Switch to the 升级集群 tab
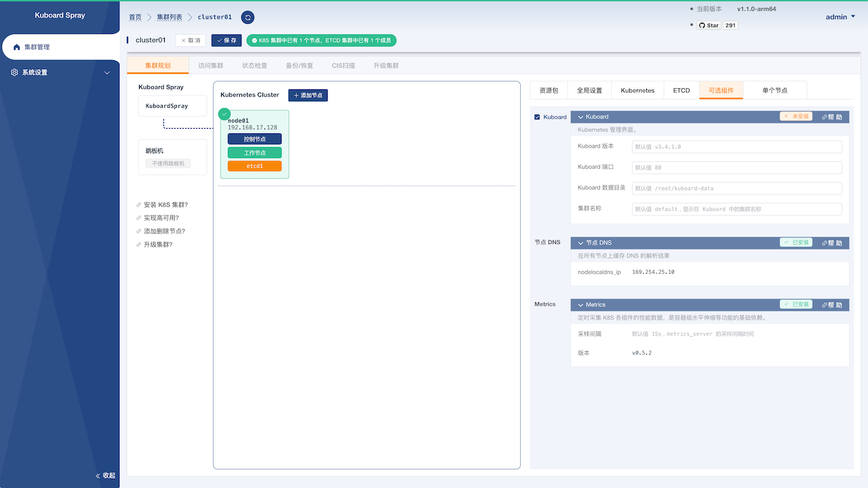Screen dimensions: 868x488 [x=386, y=66]
